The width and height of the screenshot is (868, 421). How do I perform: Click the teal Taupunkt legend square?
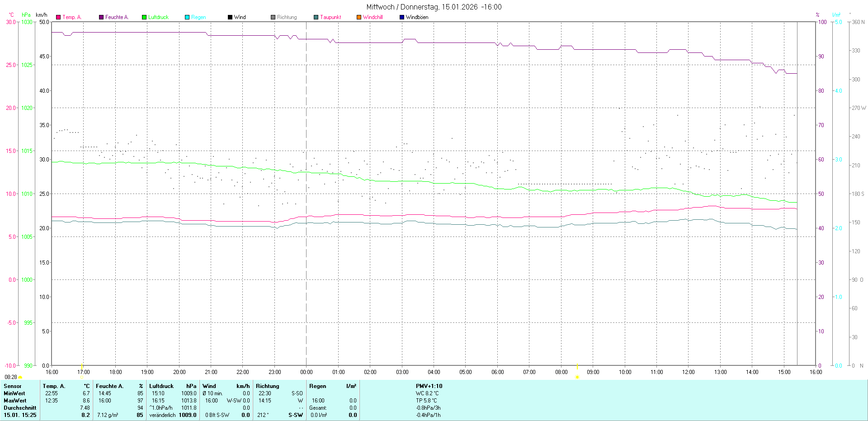[x=316, y=17]
